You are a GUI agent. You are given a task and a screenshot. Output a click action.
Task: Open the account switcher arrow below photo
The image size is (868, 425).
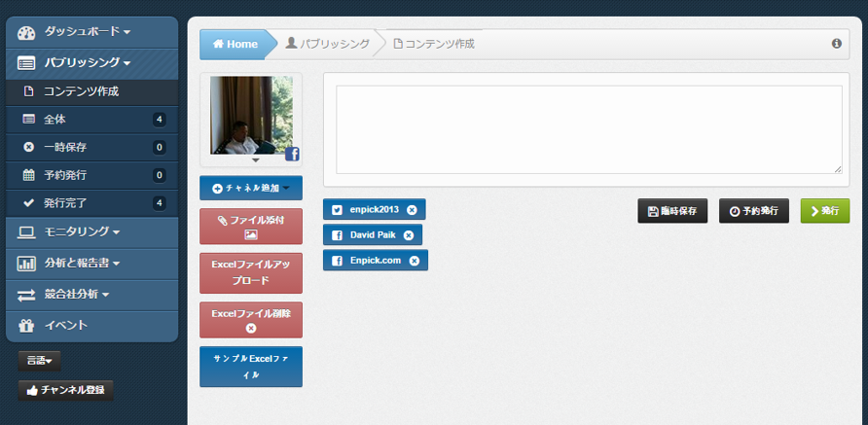255,160
